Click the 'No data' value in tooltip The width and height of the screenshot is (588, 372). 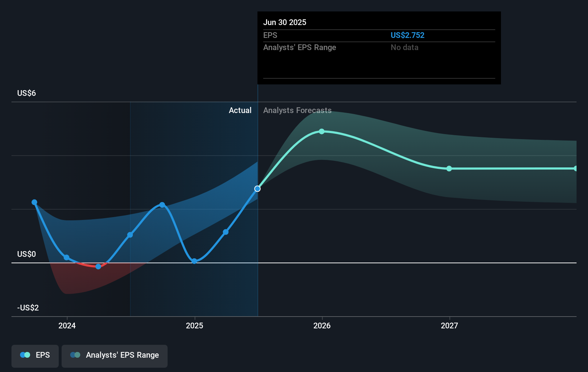[405, 47]
